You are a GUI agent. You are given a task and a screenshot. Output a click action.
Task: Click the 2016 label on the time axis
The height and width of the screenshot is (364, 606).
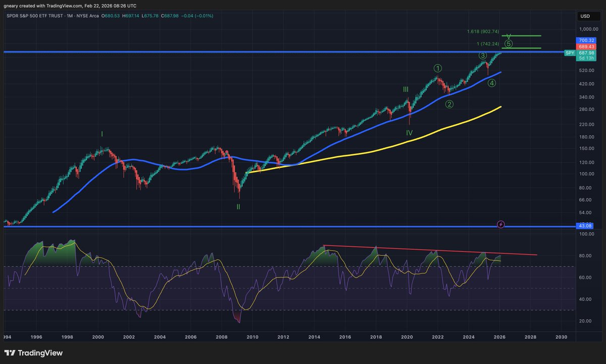click(x=345, y=337)
